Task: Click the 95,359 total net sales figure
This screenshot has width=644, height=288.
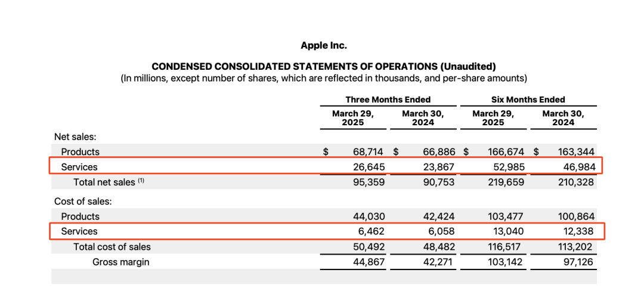Action: pos(368,182)
